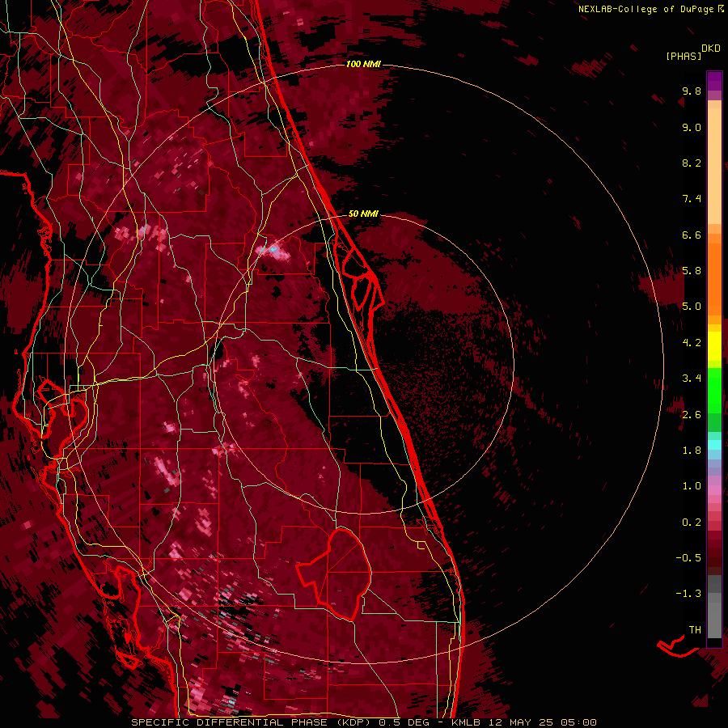Pick the cyan segment of the color bar
The width and height of the screenshot is (728, 728).
(x=714, y=445)
